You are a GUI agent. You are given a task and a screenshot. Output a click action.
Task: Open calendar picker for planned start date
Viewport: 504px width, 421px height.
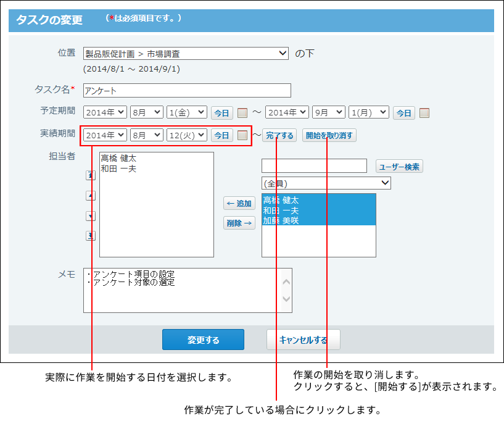(242, 113)
